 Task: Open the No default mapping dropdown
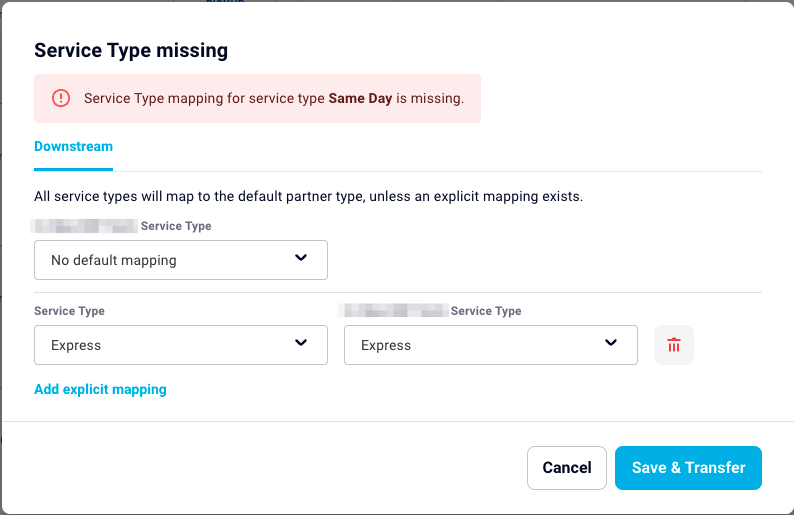click(x=181, y=260)
